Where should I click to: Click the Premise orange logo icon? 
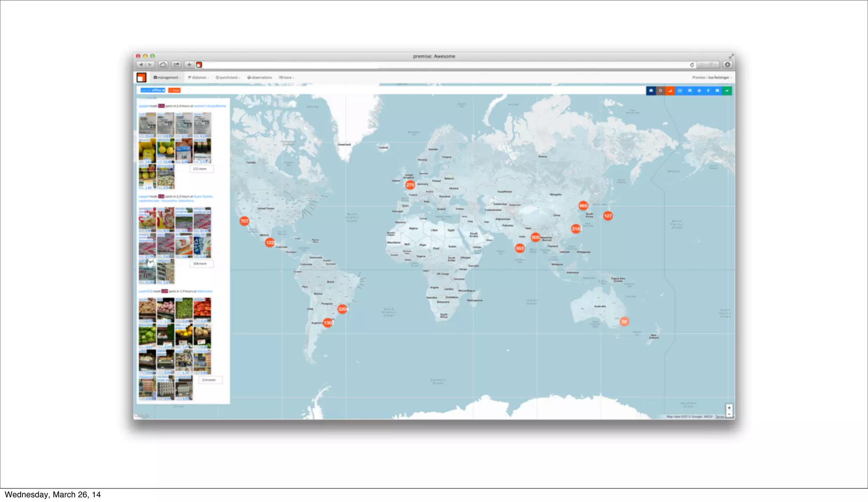142,78
